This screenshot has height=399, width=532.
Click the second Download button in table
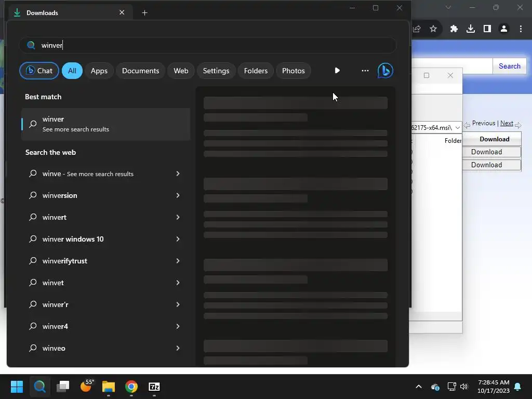491,165
